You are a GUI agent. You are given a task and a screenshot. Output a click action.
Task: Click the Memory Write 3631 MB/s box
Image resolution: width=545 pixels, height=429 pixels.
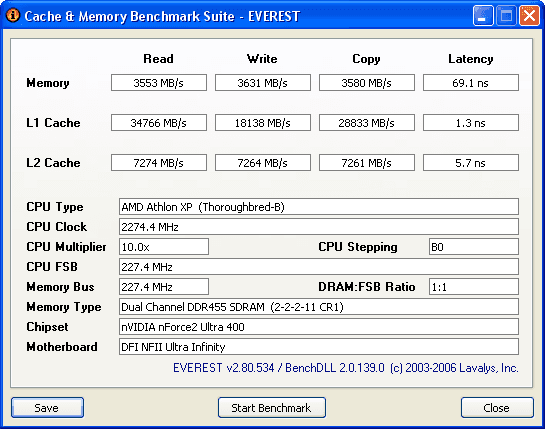(263, 83)
